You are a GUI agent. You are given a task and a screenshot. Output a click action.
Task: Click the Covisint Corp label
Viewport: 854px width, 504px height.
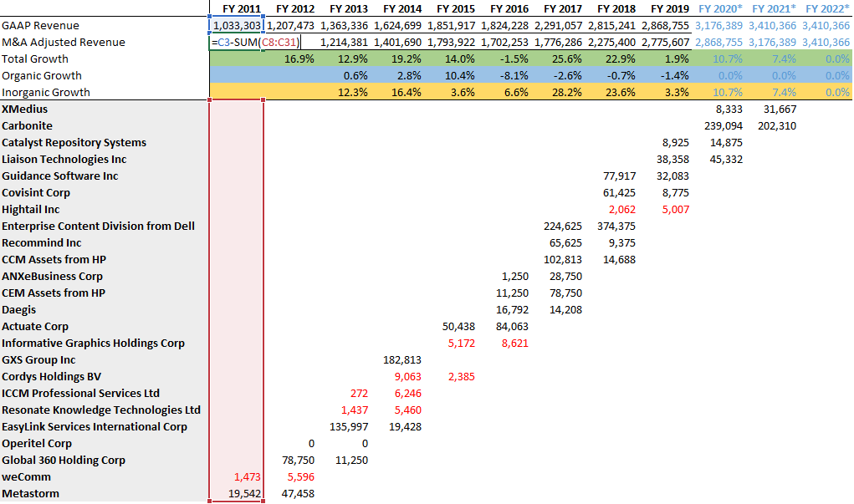coord(36,193)
